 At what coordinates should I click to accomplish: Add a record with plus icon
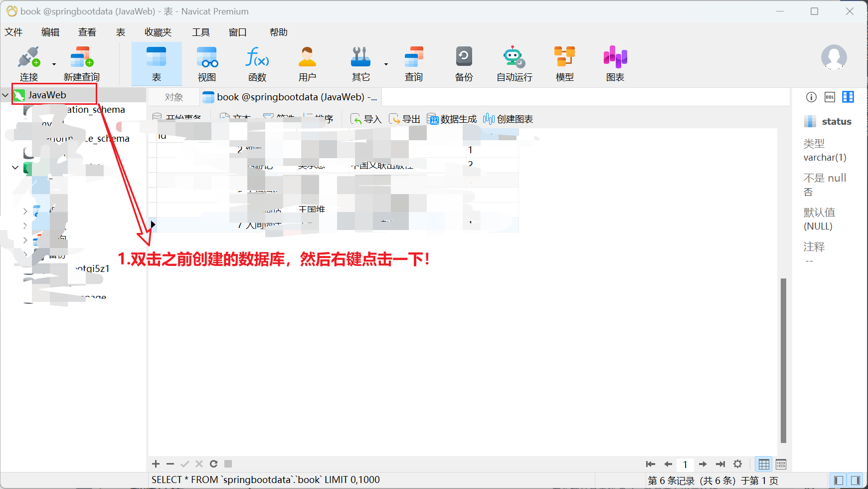(156, 464)
